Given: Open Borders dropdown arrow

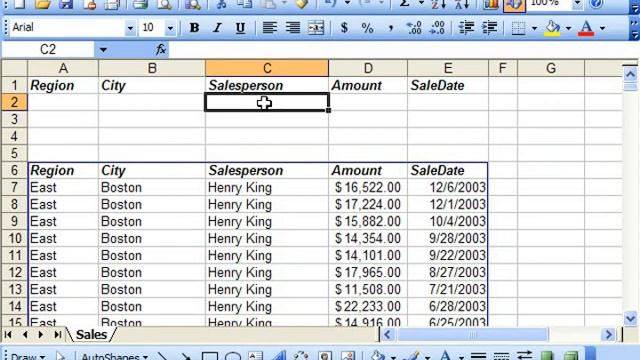Looking at the screenshot, I should pos(534,28).
